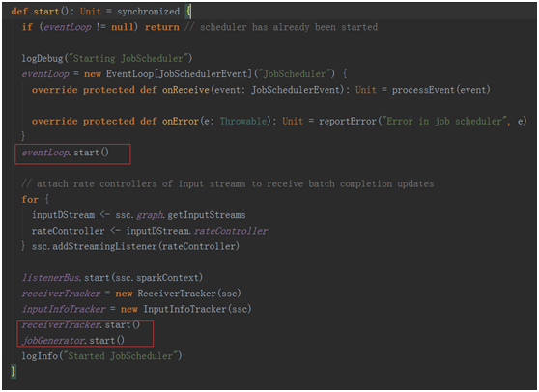Click string "Started JobScheduler"

point(122,356)
